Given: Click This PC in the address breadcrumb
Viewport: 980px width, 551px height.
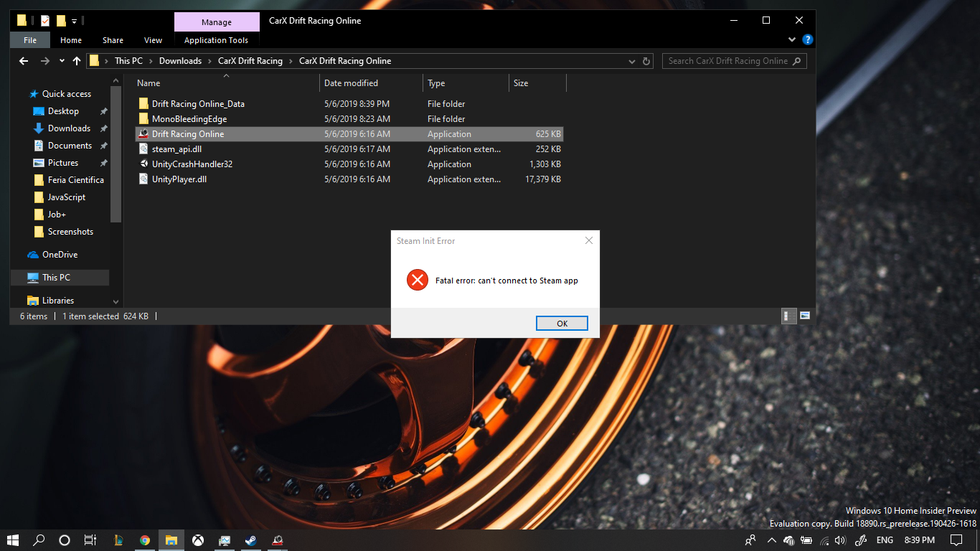Looking at the screenshot, I should pos(128,61).
